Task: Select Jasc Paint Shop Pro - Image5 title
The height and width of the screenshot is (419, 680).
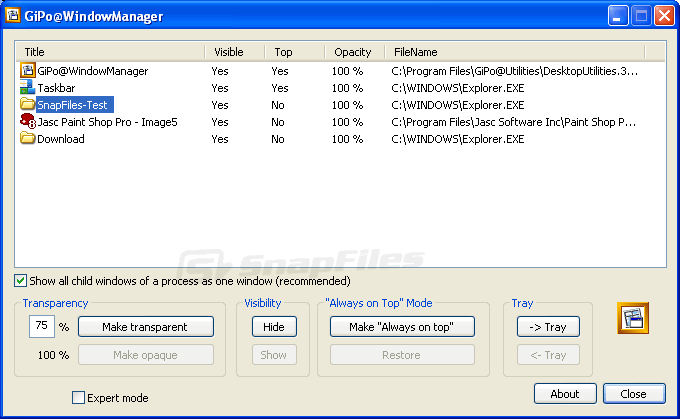Action: pyautogui.click(x=108, y=122)
